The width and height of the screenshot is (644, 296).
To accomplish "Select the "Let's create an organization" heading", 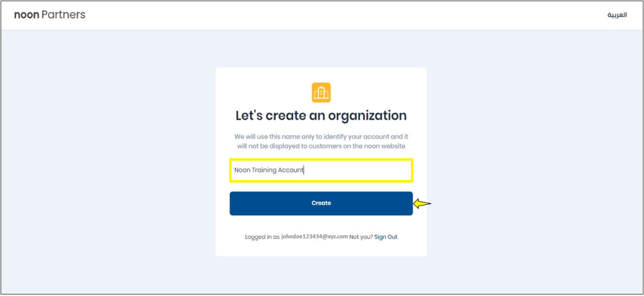I will click(321, 116).
